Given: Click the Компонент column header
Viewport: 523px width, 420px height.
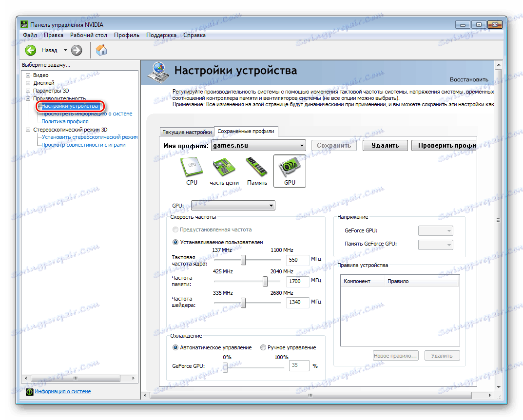Looking at the screenshot, I should 363,281.
